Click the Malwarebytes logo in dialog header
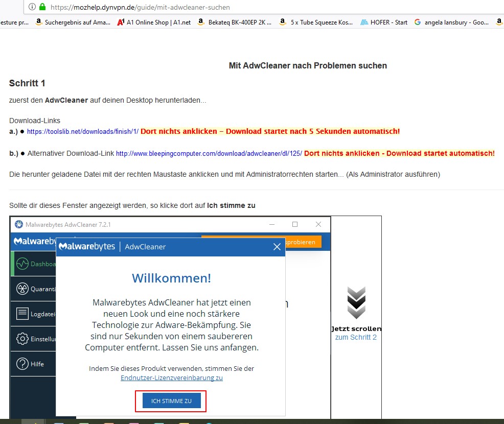This screenshot has width=504, height=424. [87, 246]
